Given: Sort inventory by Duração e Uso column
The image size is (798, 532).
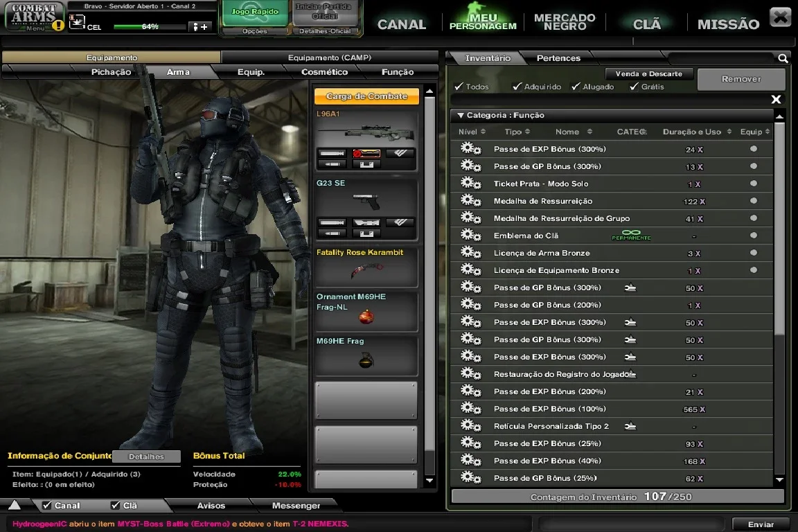Looking at the screenshot, I should 697,132.
